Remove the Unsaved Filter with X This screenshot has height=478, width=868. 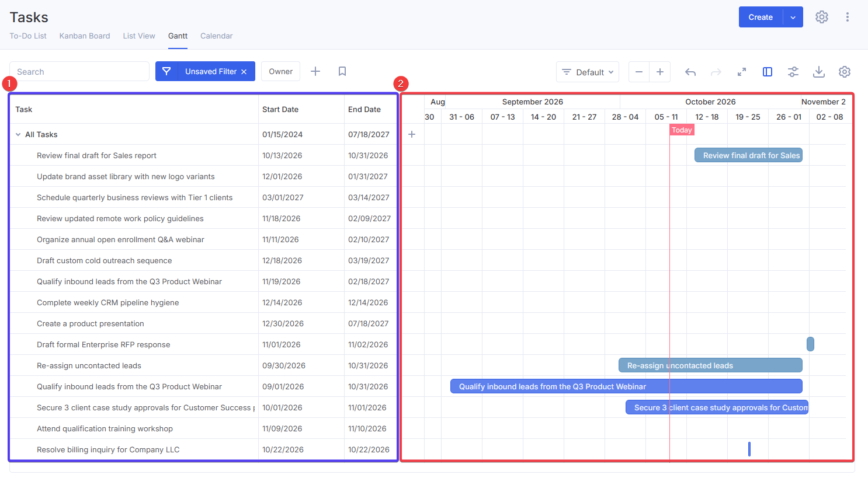click(x=244, y=72)
